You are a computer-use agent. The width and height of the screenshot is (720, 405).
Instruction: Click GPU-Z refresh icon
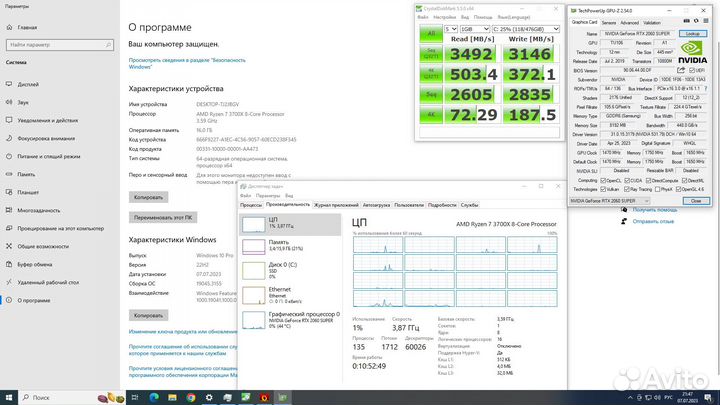tap(696, 22)
